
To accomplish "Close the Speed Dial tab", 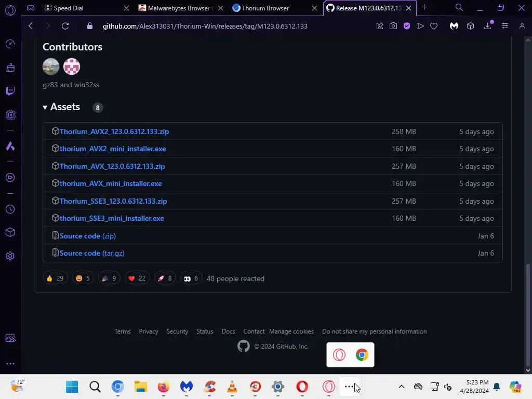I will click(126, 8).
